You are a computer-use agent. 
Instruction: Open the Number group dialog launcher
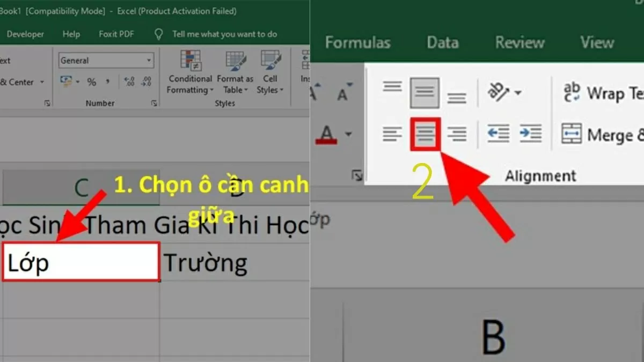(x=155, y=103)
